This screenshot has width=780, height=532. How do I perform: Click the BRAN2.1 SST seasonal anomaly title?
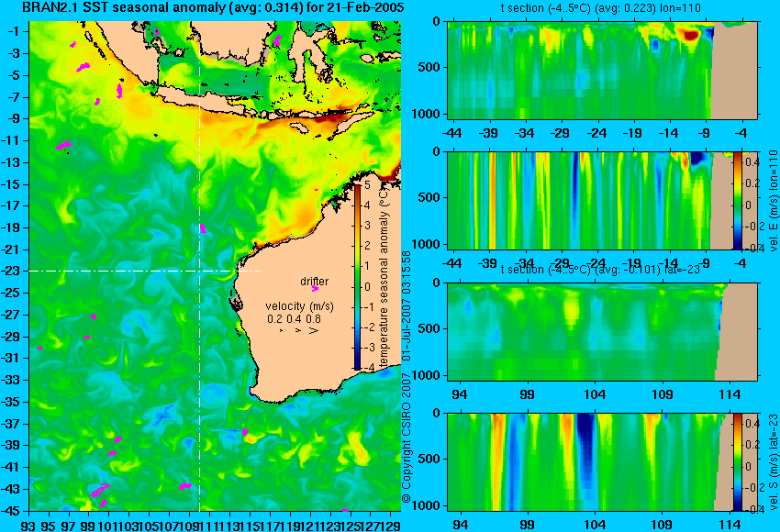pos(214,8)
